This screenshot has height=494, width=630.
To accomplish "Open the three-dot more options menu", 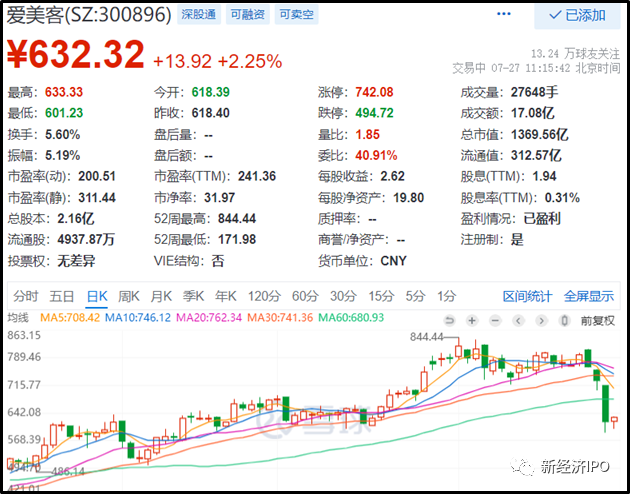I will click(x=503, y=14).
